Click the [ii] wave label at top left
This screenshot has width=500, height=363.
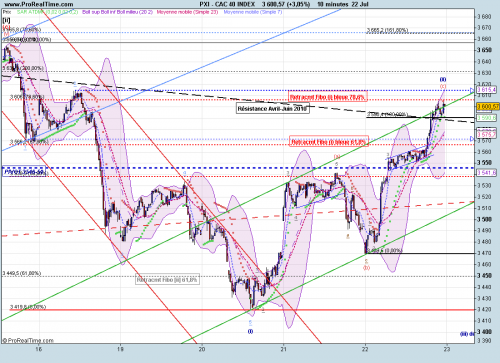pos(6,20)
